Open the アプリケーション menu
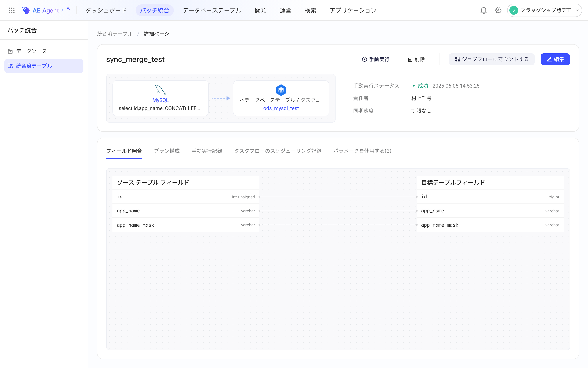Image resolution: width=588 pixels, height=368 pixels. 353,10
